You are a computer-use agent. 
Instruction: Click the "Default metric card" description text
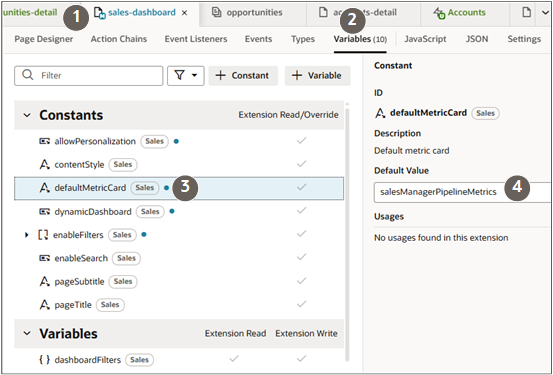pos(412,151)
